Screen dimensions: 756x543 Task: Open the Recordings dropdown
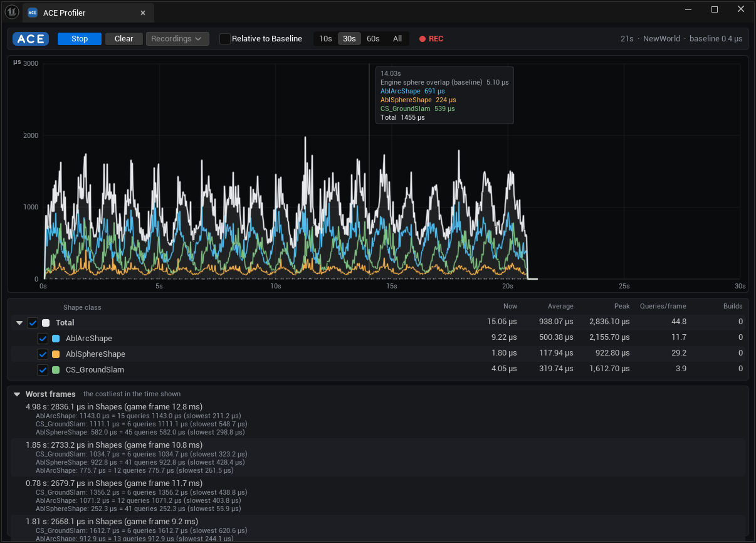[177, 39]
